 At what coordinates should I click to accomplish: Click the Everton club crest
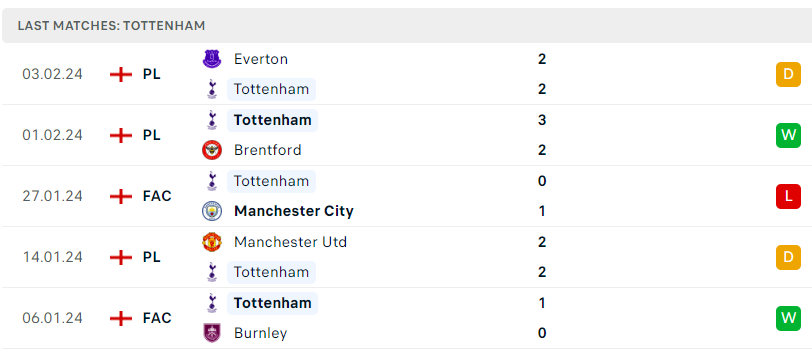tap(212, 59)
